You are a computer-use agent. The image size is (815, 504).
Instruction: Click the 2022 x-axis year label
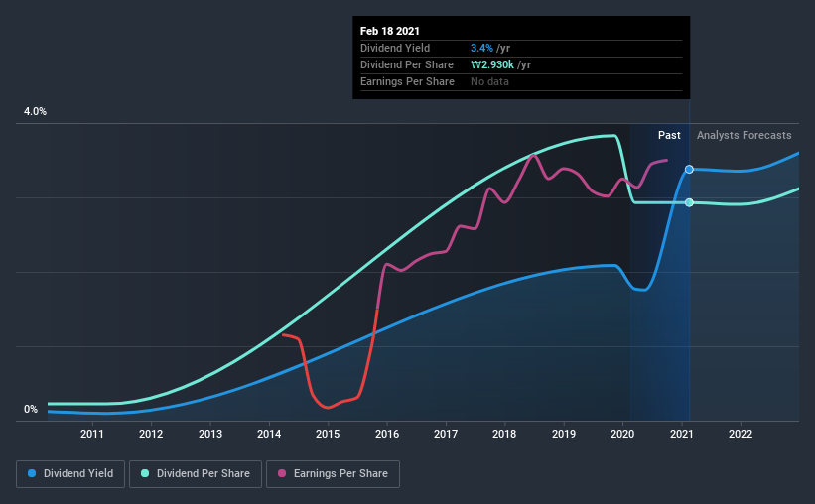pos(741,434)
